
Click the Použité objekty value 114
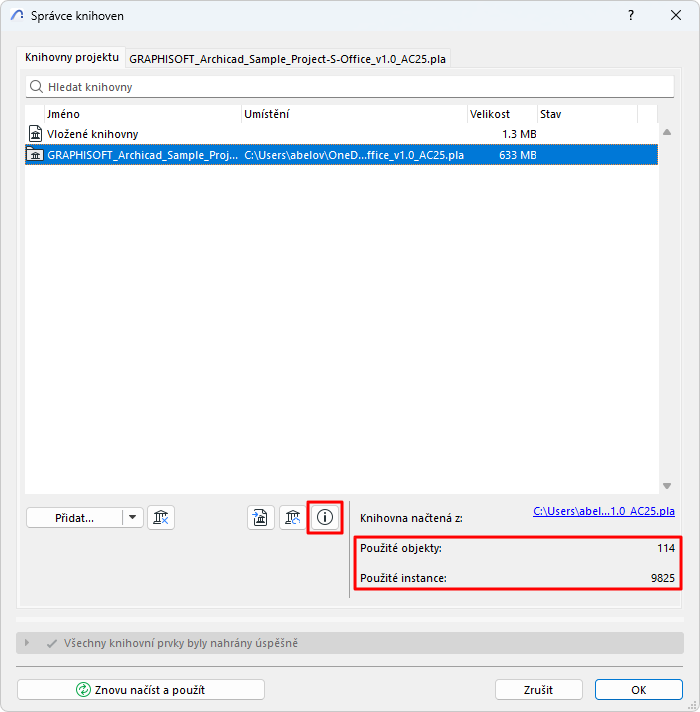point(665,548)
